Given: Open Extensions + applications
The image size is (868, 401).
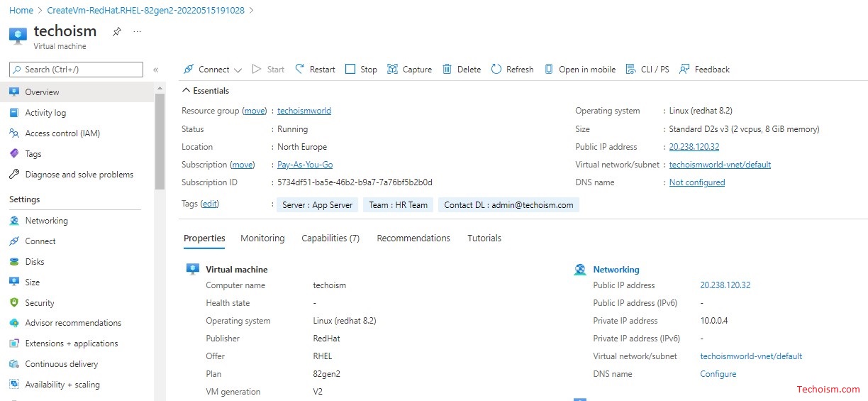Looking at the screenshot, I should point(72,344).
